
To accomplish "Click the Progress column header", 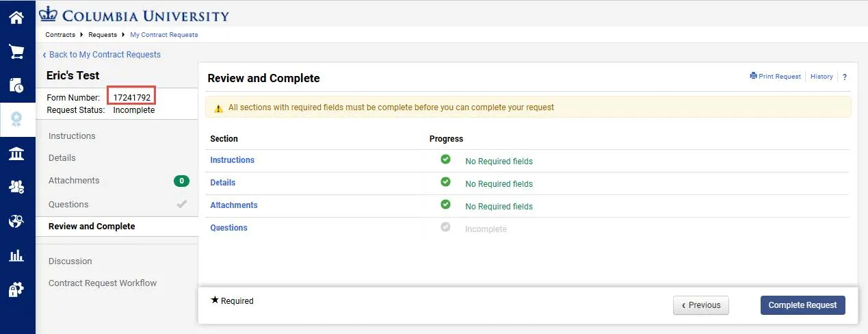I will (x=446, y=138).
